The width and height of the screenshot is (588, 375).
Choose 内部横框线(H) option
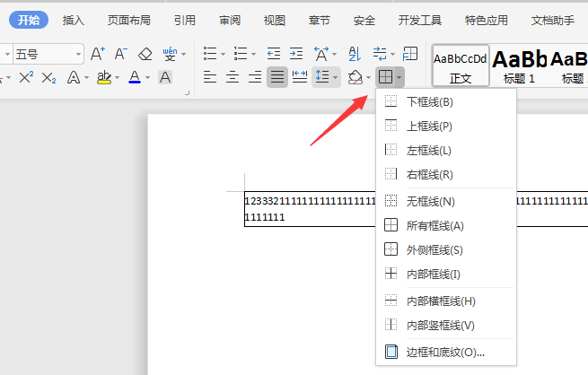point(446,301)
